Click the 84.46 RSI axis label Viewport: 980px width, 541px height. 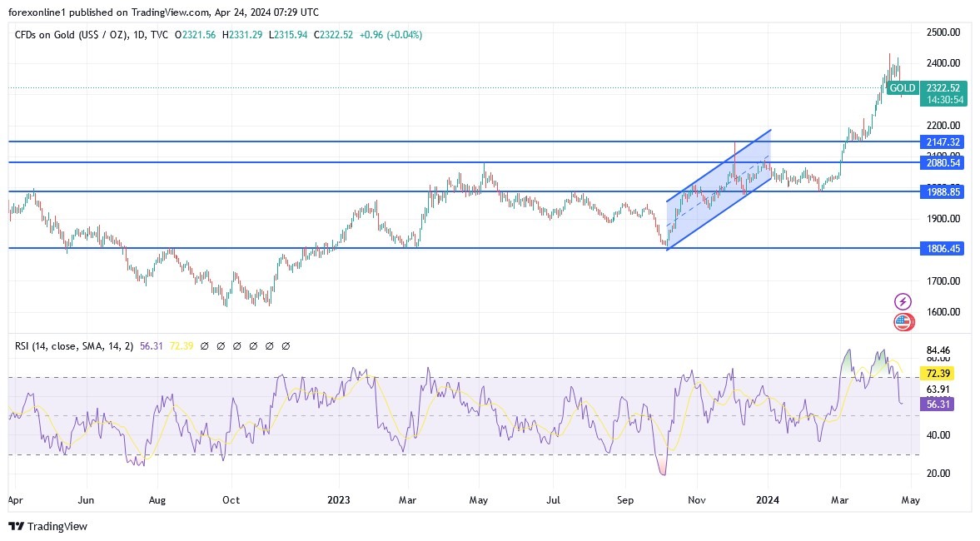tap(938, 350)
